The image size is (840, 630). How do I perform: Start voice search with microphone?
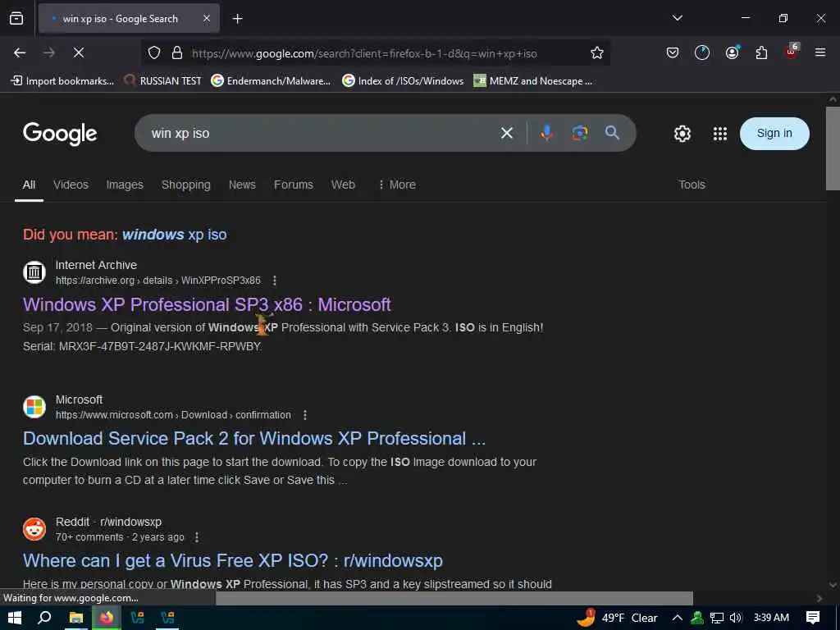coord(546,132)
